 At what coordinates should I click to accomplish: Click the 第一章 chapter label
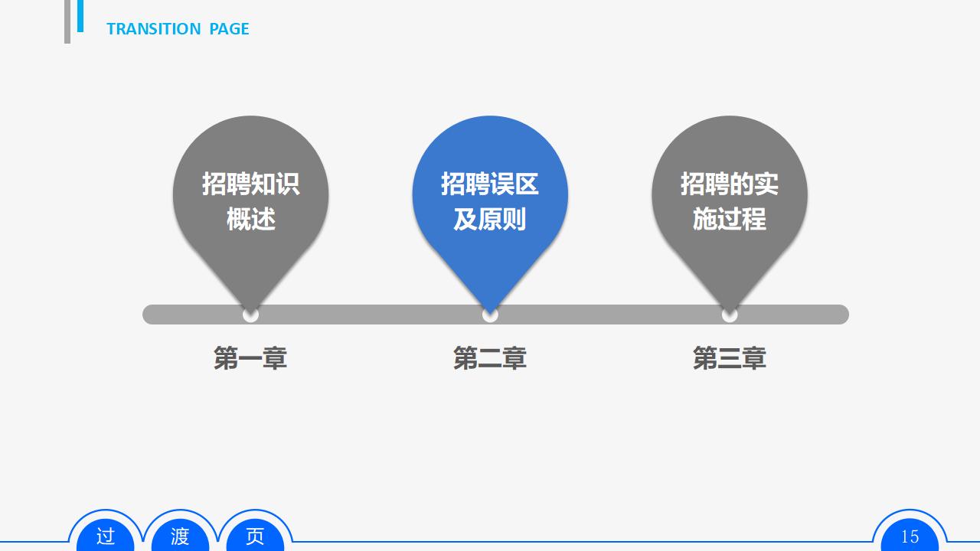[250, 358]
